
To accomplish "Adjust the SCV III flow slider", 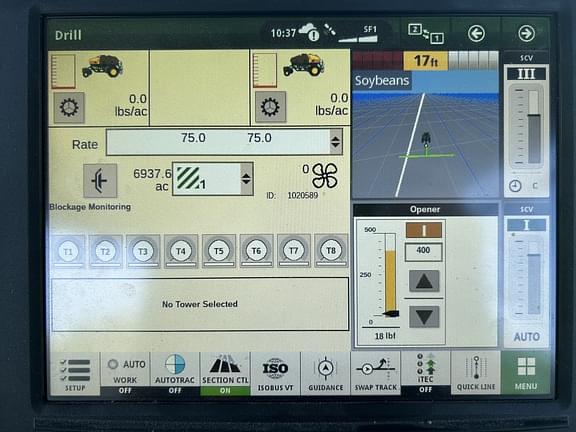I will point(534,126).
